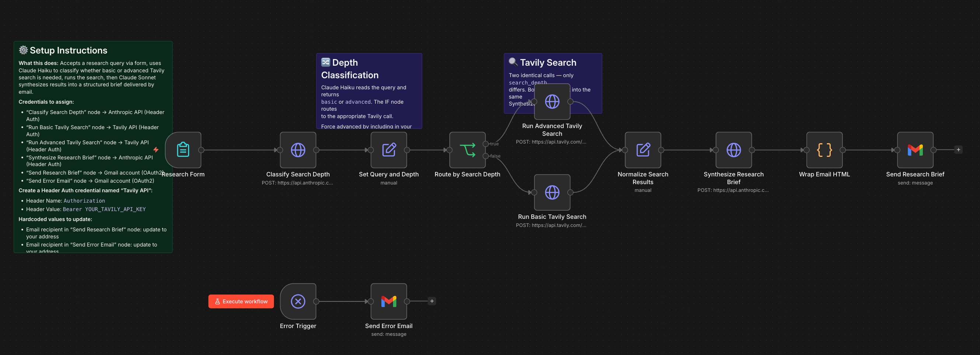
Task: Add node after Send Research Brief
Action: coord(958,150)
